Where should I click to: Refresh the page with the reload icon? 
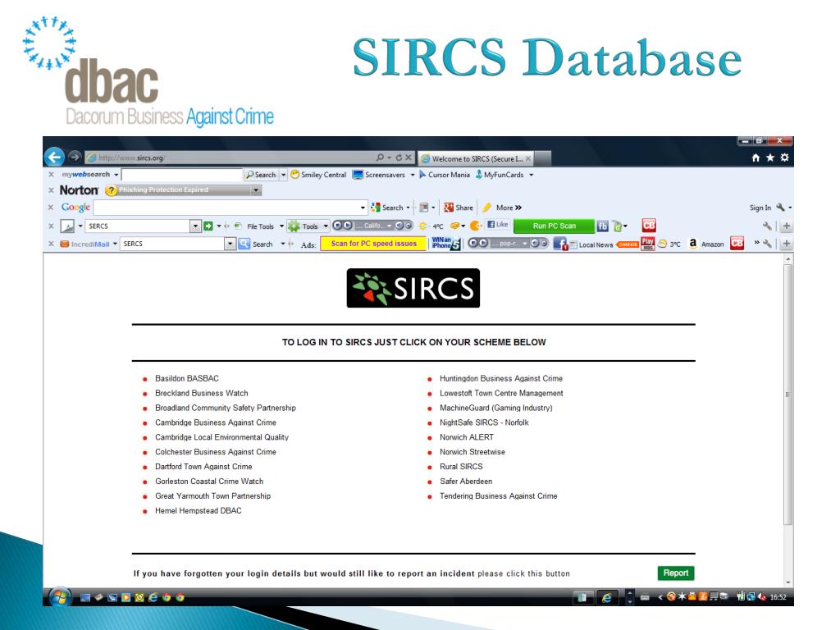399,157
